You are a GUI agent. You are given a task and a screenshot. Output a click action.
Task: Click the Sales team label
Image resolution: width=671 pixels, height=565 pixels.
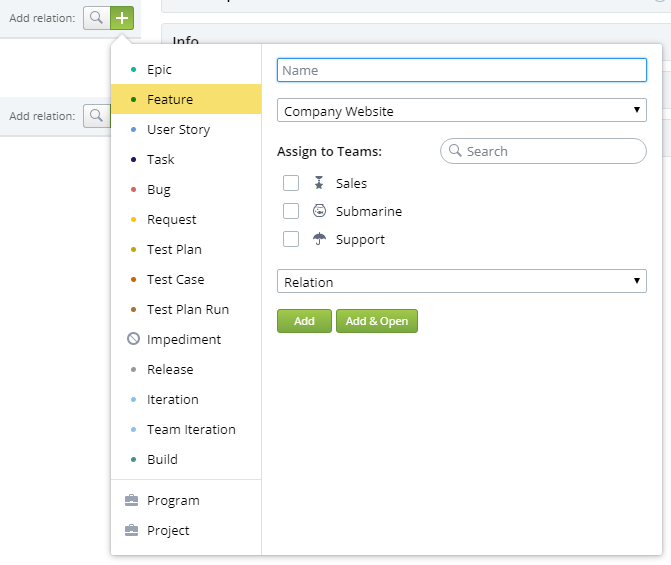pos(351,183)
